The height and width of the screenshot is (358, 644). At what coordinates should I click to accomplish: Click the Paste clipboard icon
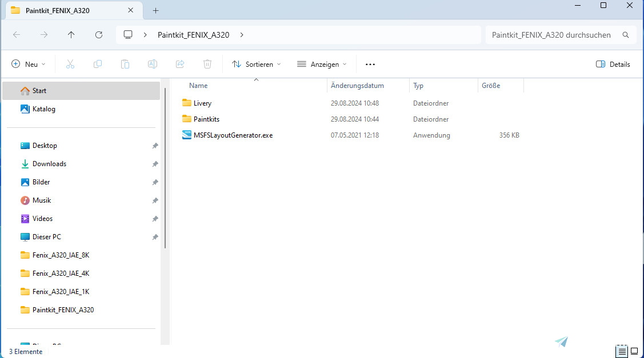coord(125,64)
